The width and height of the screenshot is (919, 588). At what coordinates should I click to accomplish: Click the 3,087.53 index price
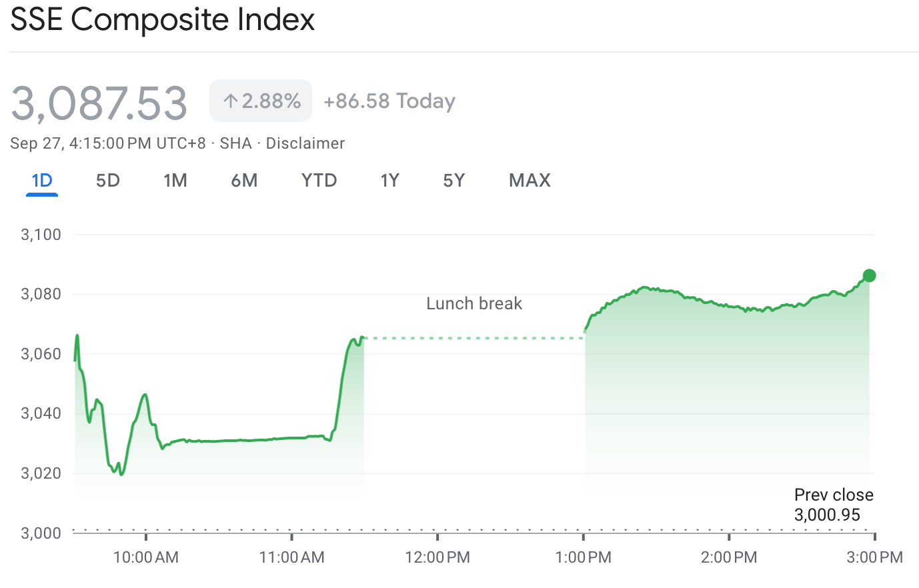coord(99,103)
